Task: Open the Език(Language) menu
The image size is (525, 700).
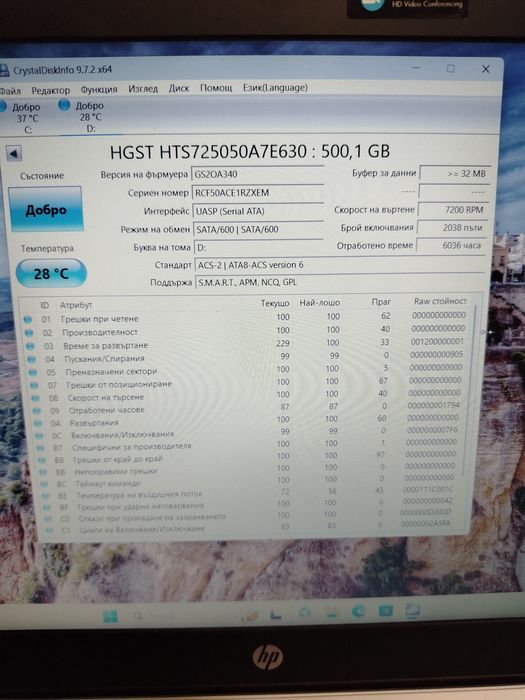Action: [x=275, y=88]
